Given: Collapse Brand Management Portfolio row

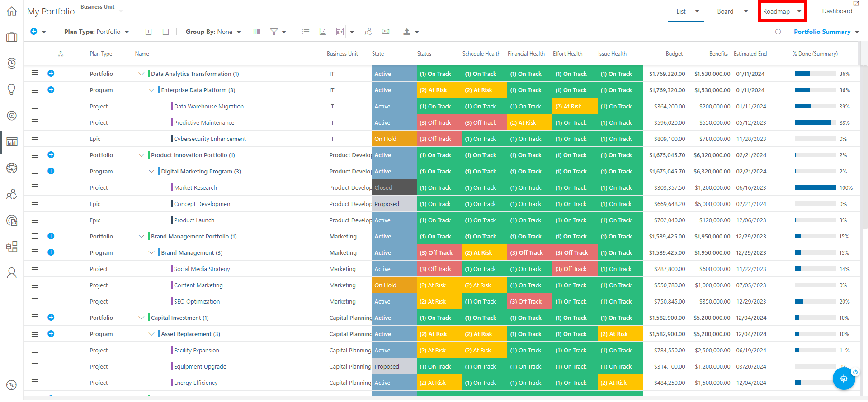Looking at the screenshot, I should click(x=142, y=236).
